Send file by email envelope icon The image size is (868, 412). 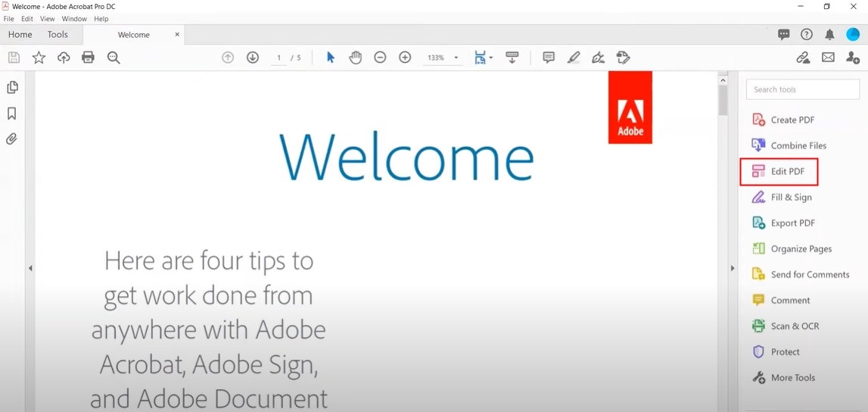pos(828,57)
